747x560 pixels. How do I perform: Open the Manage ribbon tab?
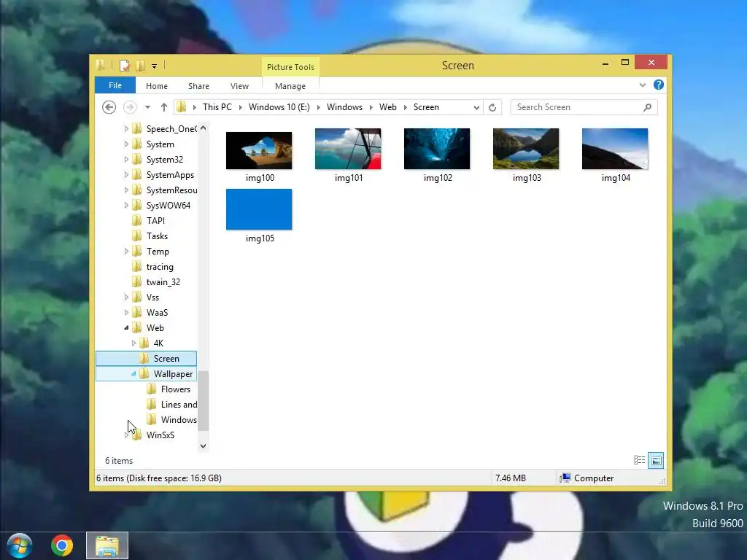tap(290, 86)
